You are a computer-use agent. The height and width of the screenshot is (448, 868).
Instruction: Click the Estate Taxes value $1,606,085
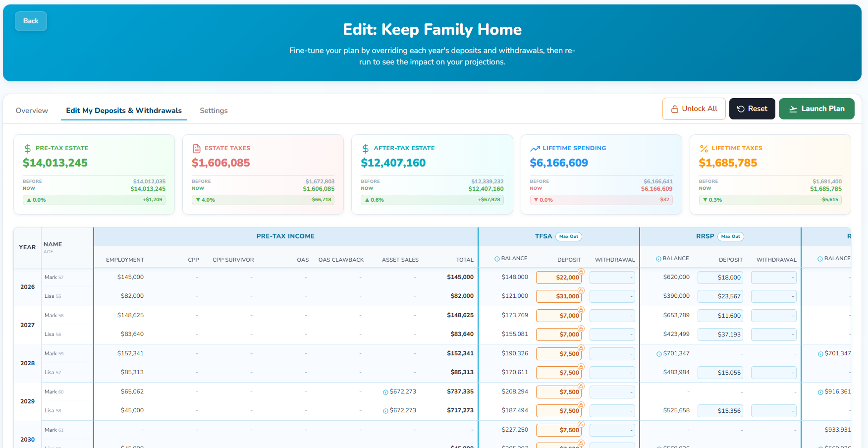coord(221,163)
